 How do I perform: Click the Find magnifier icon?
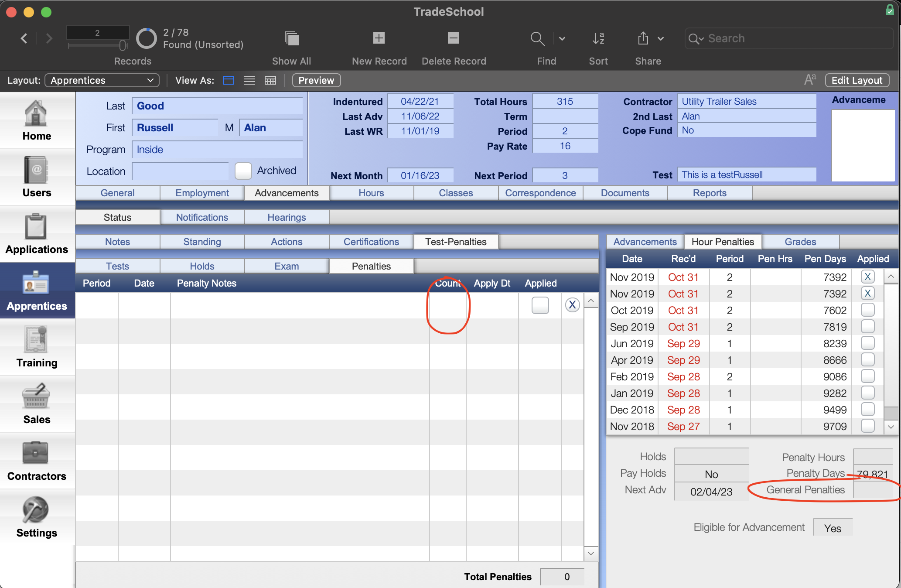click(x=537, y=38)
